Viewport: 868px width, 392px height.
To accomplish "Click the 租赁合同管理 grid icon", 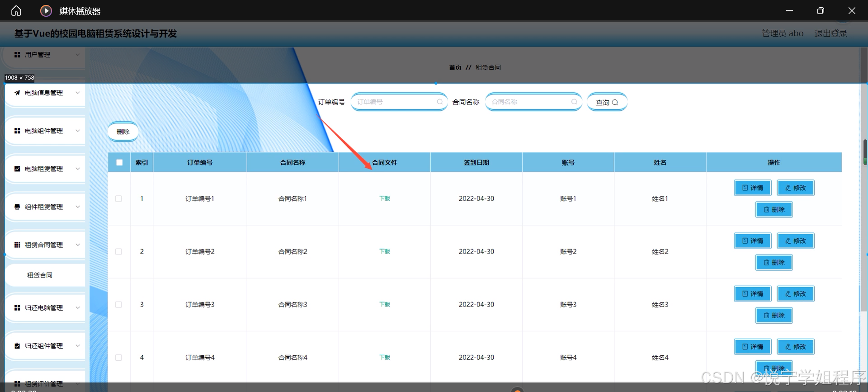I will tap(17, 245).
